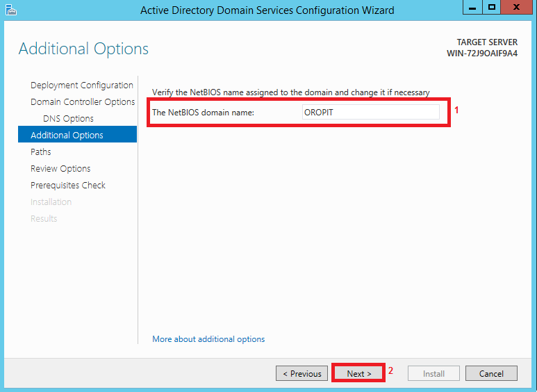This screenshot has width=537, height=392.
Task: Click the TARGET SERVER label
Action: coord(487,42)
